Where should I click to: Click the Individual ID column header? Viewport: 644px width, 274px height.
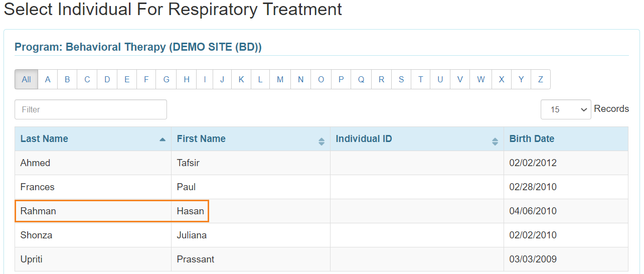tap(417, 139)
